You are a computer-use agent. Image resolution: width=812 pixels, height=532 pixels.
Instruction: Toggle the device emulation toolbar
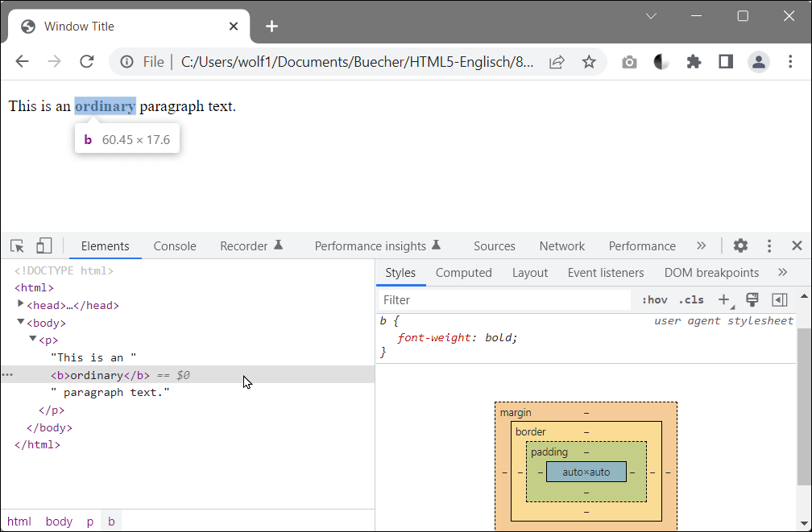tap(43, 245)
